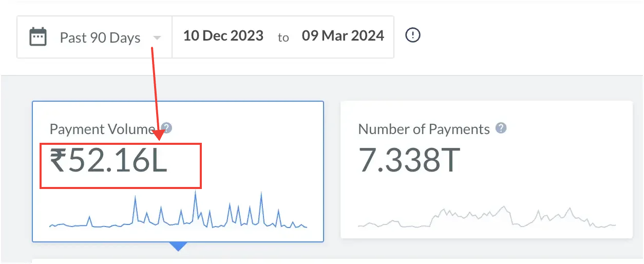This screenshot has width=644, height=264.
Task: Expand the dropdown caret beside Past 90 Days
Action: 157,38
